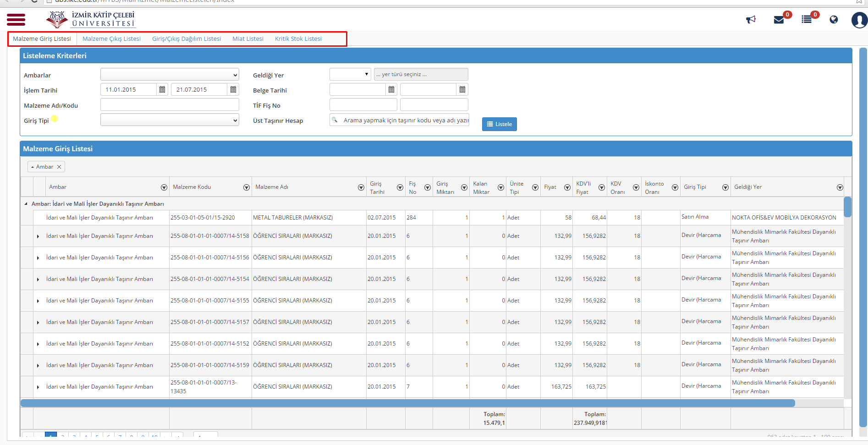This screenshot has width=868, height=445.
Task: Expand row with code 14-5154
Action: click(38, 280)
